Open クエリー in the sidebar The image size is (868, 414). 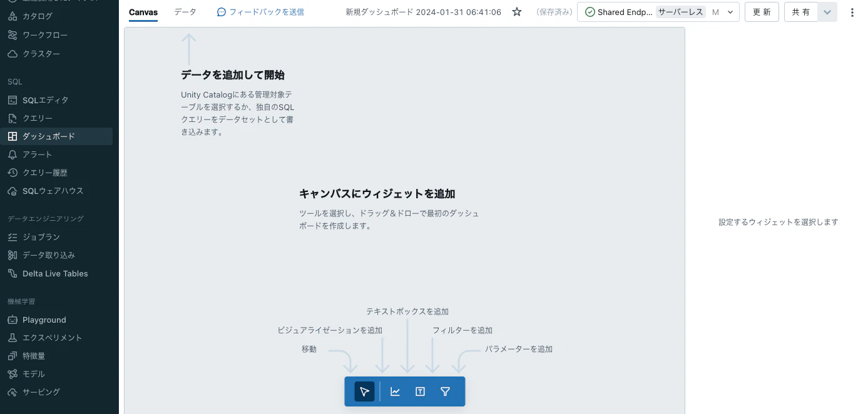[x=38, y=118]
